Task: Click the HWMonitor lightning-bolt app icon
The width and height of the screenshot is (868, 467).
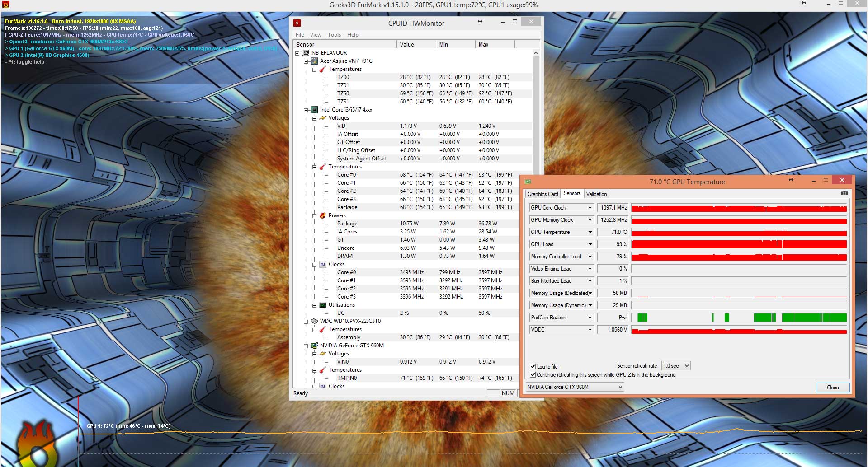Action: [297, 23]
